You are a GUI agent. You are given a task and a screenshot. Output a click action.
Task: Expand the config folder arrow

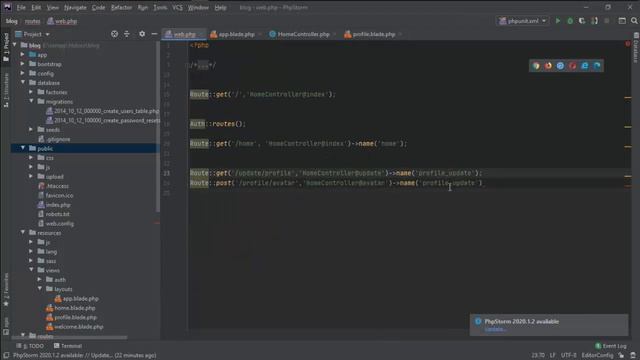[22, 73]
